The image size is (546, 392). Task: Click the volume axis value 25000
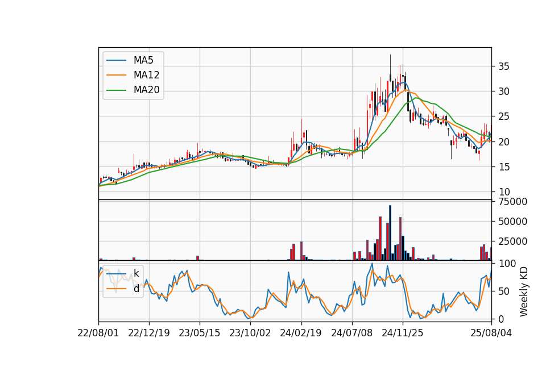(x=512, y=241)
